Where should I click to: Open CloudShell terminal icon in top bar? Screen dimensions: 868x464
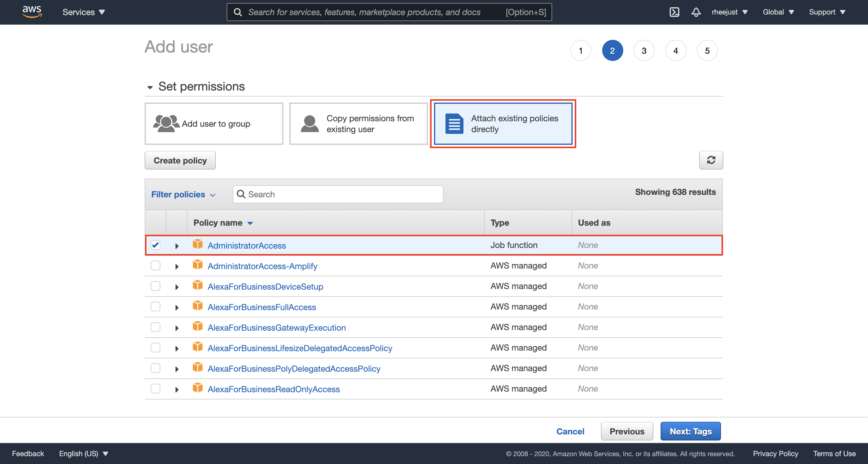(674, 12)
